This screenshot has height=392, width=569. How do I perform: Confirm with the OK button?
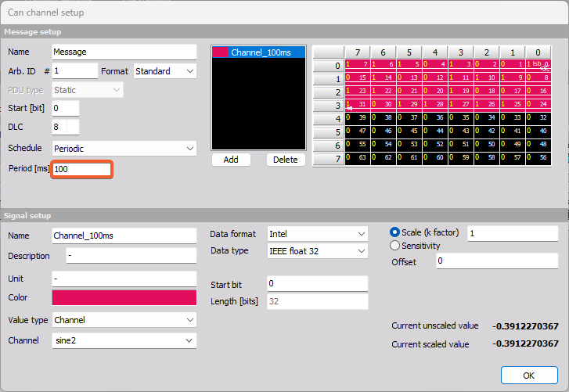tap(529, 376)
